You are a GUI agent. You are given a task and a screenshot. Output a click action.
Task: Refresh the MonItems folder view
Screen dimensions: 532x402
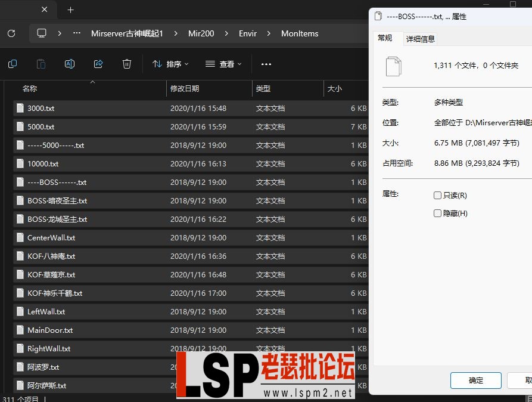11,33
